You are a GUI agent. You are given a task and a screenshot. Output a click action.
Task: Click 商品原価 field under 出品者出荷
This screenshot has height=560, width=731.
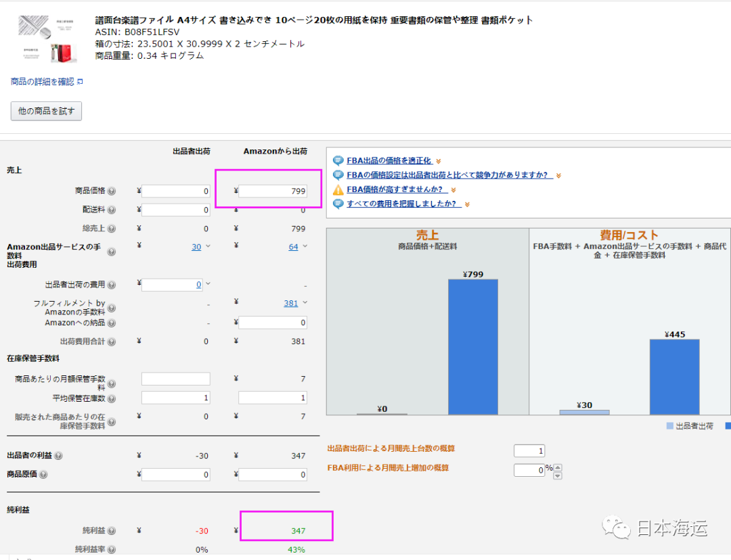[176, 475]
